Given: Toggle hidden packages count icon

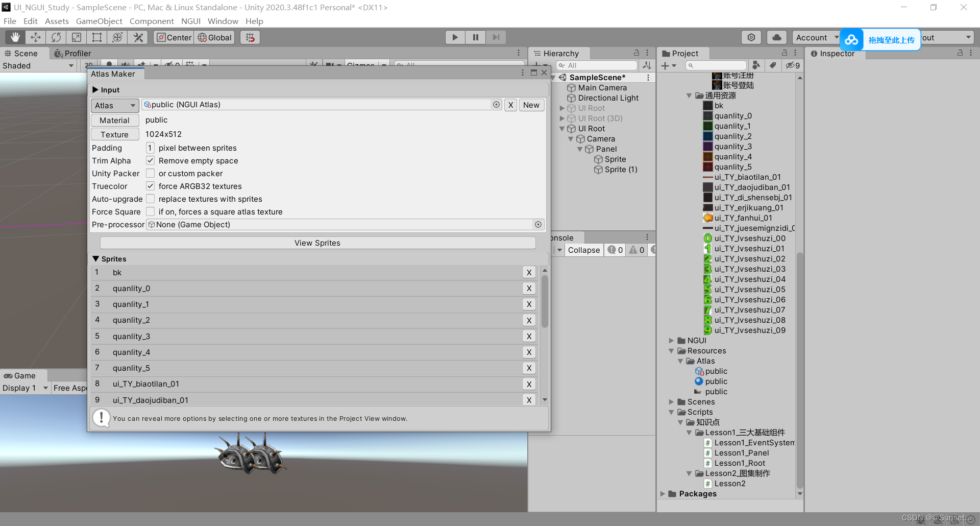Looking at the screenshot, I should click(793, 65).
